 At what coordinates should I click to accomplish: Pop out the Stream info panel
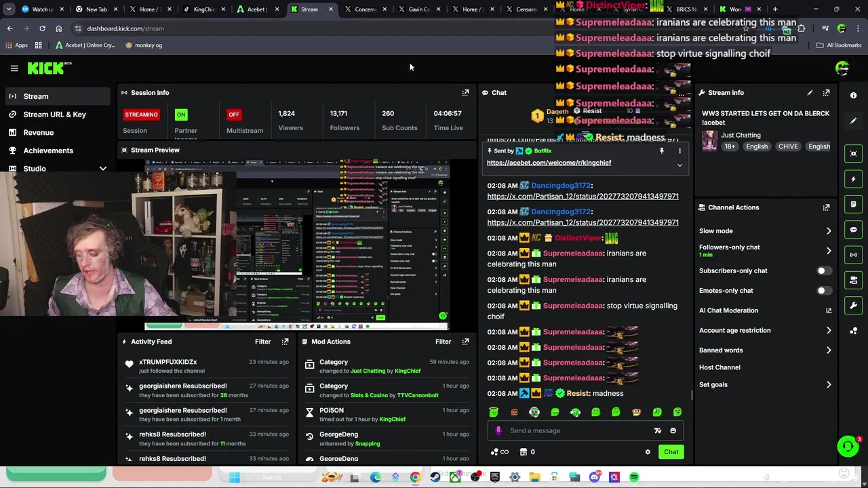point(826,93)
